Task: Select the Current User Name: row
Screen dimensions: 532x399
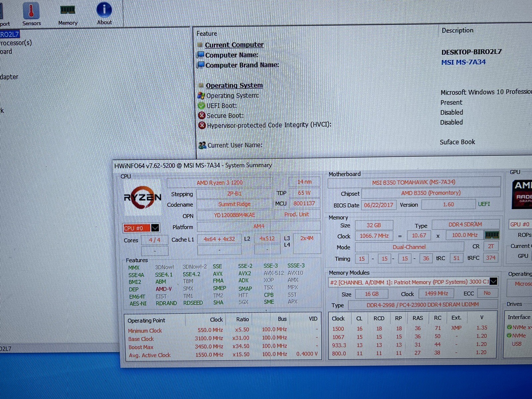Action: (235, 145)
